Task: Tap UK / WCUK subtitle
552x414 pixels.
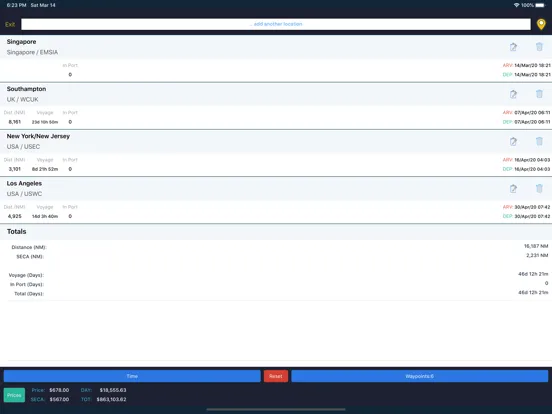Action: [x=23, y=99]
